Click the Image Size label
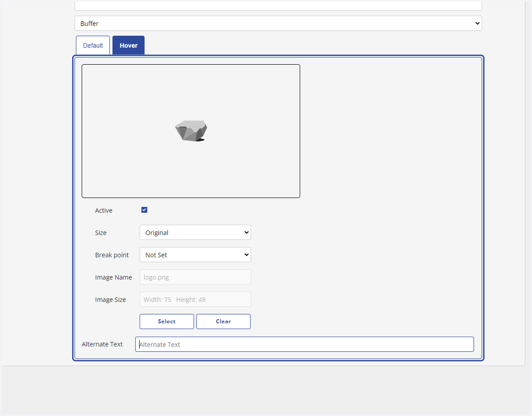The height and width of the screenshot is (416, 532). (x=110, y=300)
